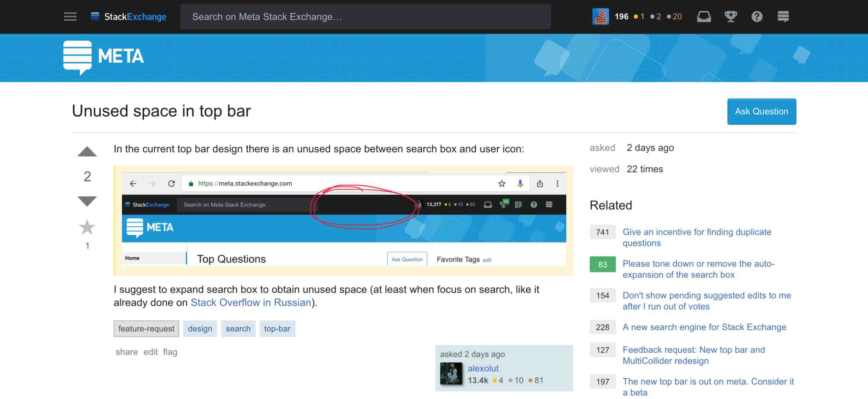This screenshot has height=399, width=868.
Task: Click the 22 times viewed value
Action: pos(645,169)
